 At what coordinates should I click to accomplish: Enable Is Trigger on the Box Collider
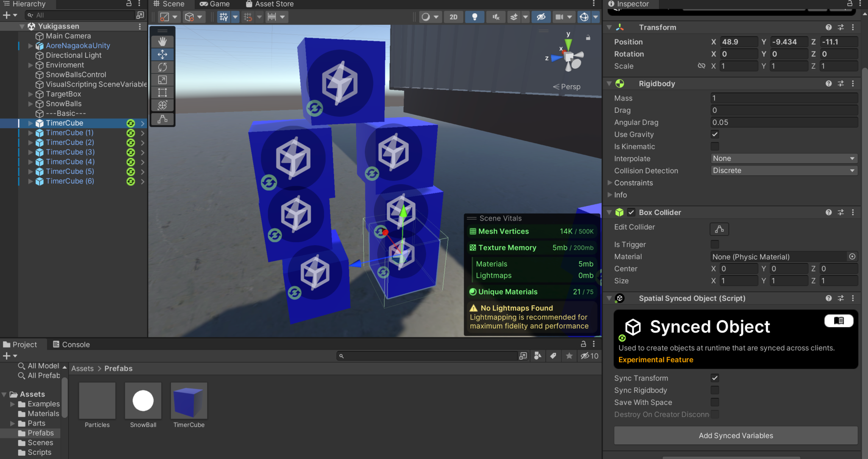click(x=715, y=244)
